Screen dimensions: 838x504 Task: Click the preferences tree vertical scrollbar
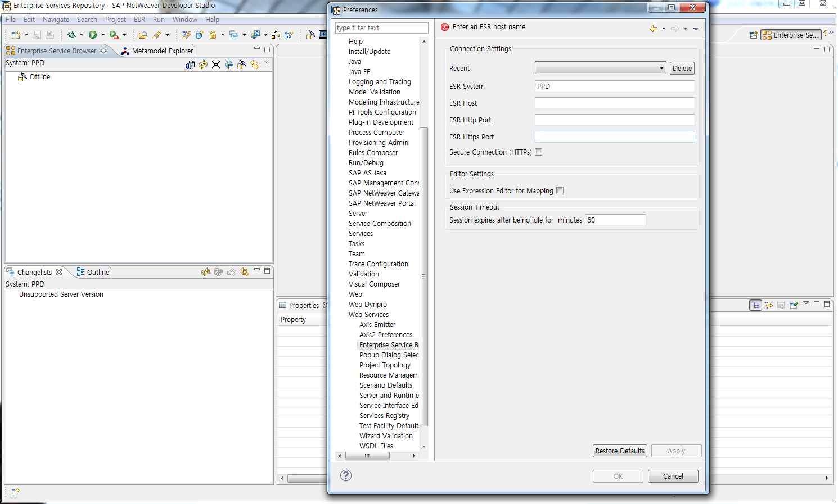point(424,276)
